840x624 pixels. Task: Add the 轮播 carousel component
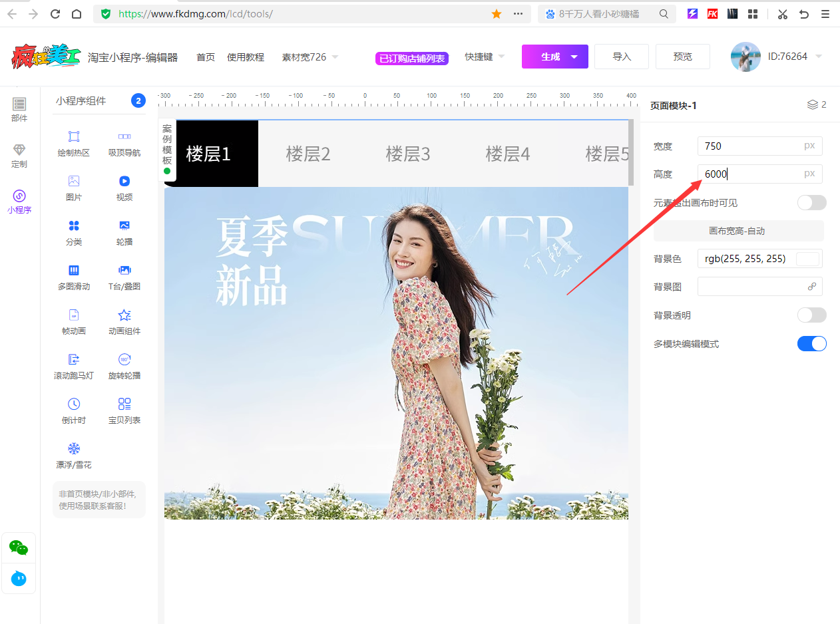[x=124, y=233]
